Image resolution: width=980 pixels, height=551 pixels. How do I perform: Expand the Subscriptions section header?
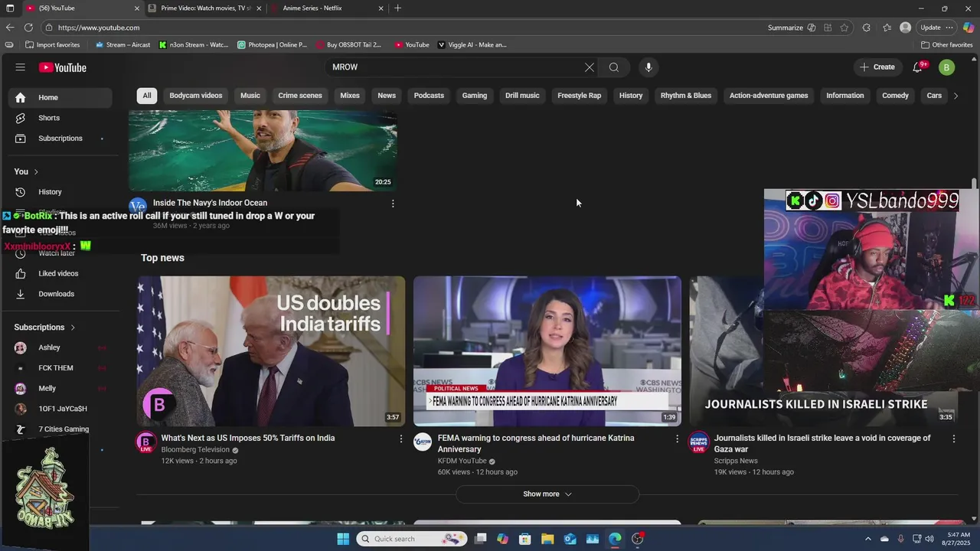click(45, 327)
